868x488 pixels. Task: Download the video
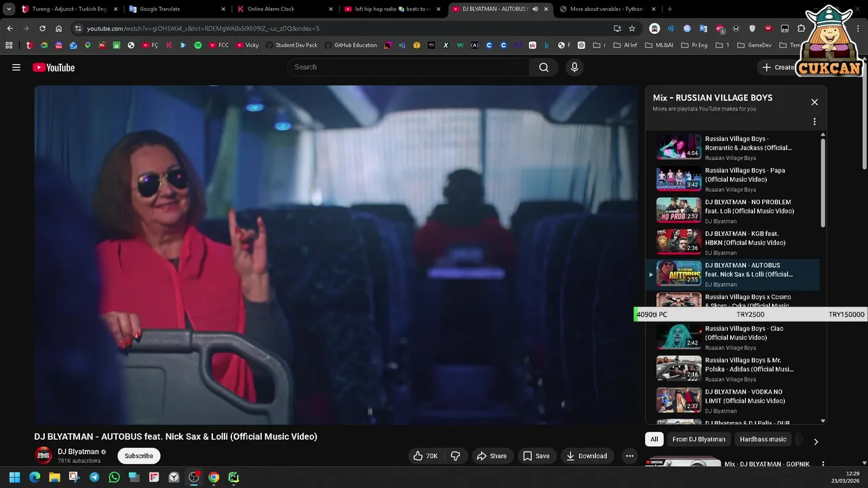pyautogui.click(x=587, y=456)
